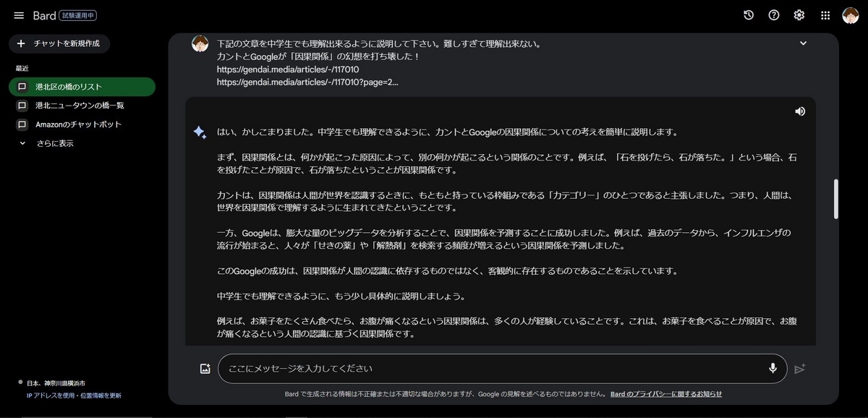The image size is (868, 418).
Task: Click chat icon beside 港北区の橋のリスト
Action: point(22,87)
